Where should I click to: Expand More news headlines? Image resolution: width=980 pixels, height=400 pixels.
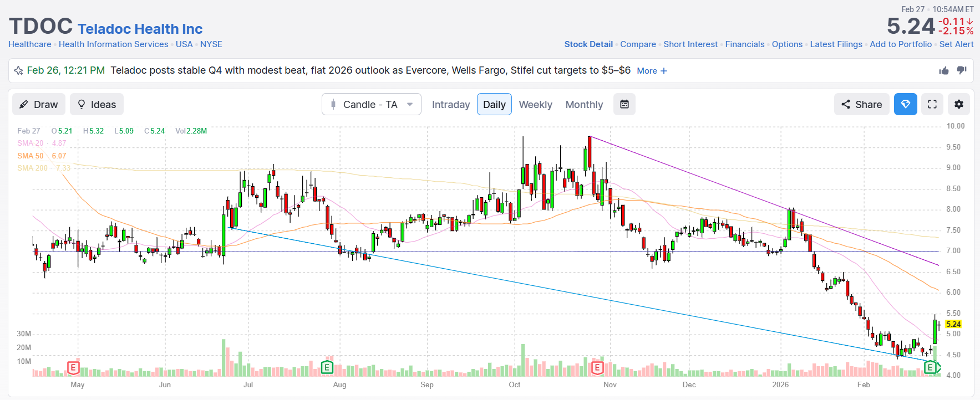point(652,71)
